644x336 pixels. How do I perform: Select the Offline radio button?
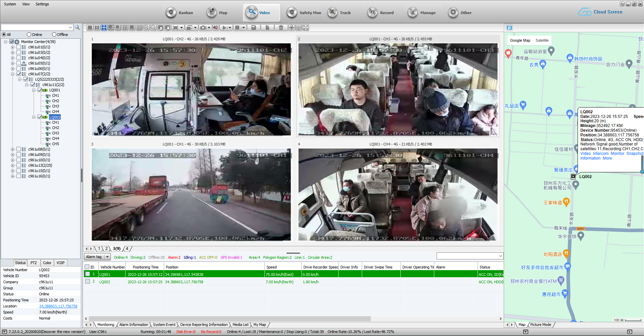[x=54, y=35]
